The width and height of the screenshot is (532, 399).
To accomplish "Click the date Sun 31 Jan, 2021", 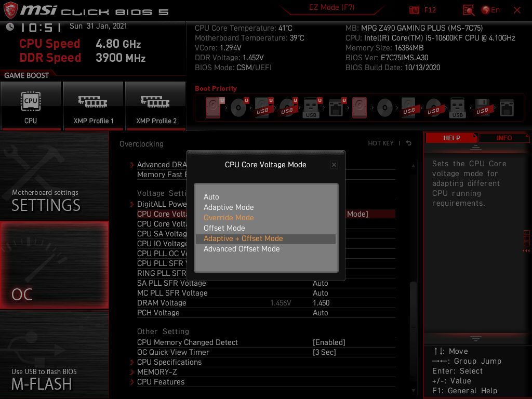I will coord(98,26).
